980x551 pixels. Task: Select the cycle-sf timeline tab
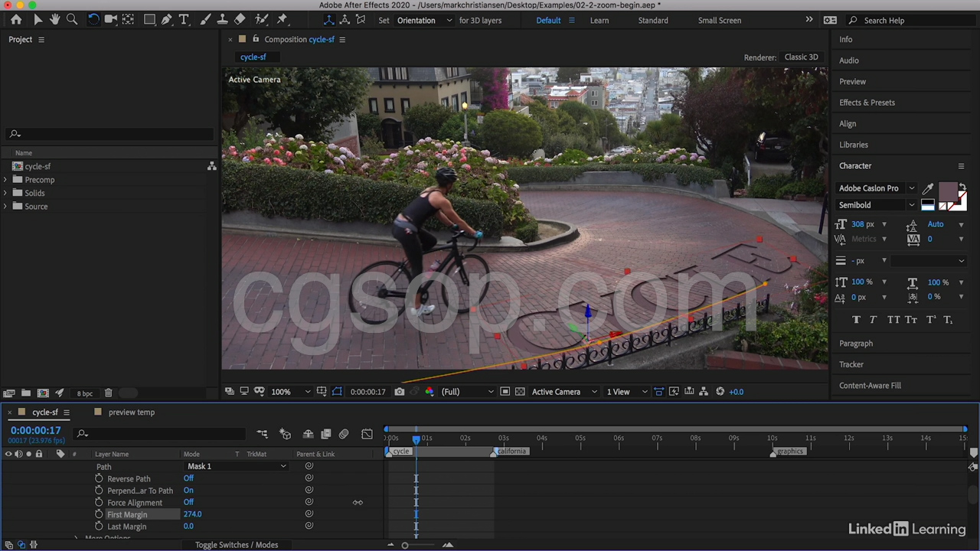point(45,412)
